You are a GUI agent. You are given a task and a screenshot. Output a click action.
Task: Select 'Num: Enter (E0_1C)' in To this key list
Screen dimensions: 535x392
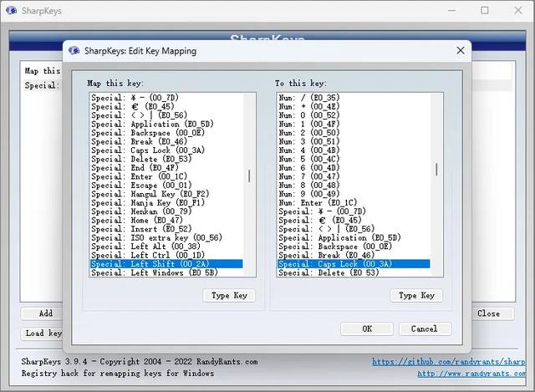coord(354,202)
